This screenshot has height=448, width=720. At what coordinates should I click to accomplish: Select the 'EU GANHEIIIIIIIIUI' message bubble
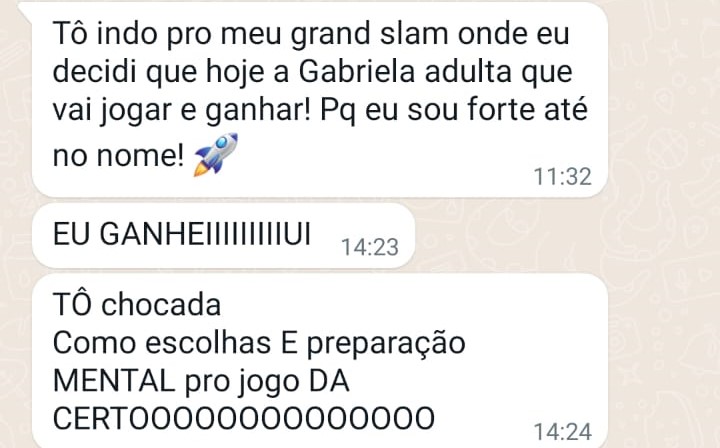tap(224, 235)
